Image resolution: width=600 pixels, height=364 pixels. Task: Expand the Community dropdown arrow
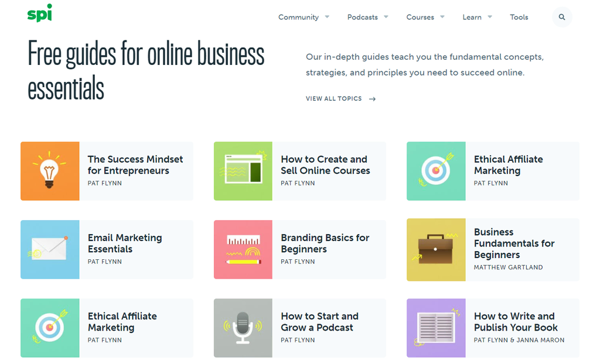327,17
